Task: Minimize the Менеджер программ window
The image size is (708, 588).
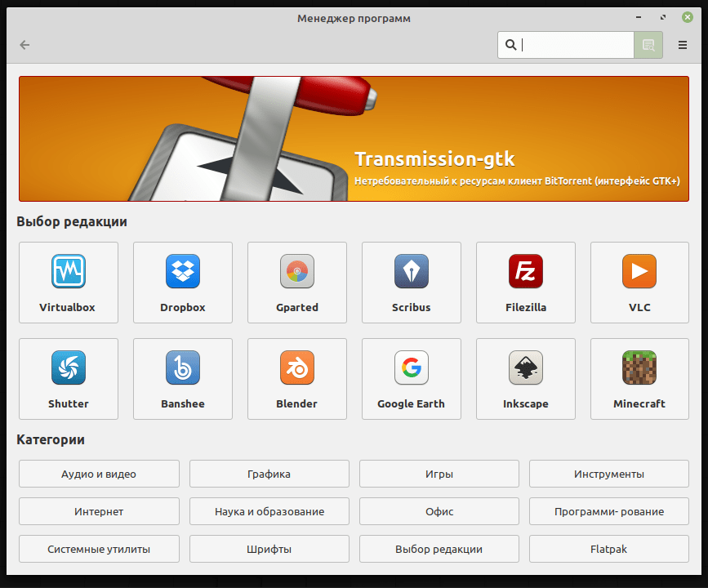Action: pos(639,17)
